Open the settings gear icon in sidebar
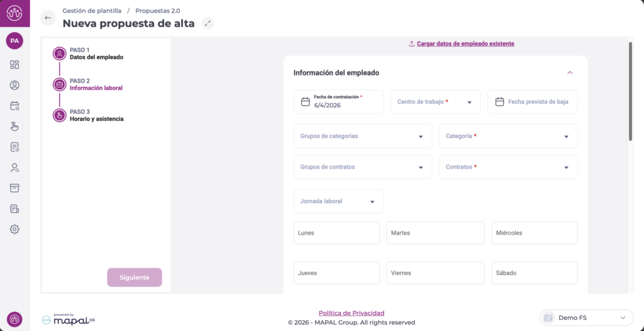The image size is (644, 331). [x=14, y=229]
